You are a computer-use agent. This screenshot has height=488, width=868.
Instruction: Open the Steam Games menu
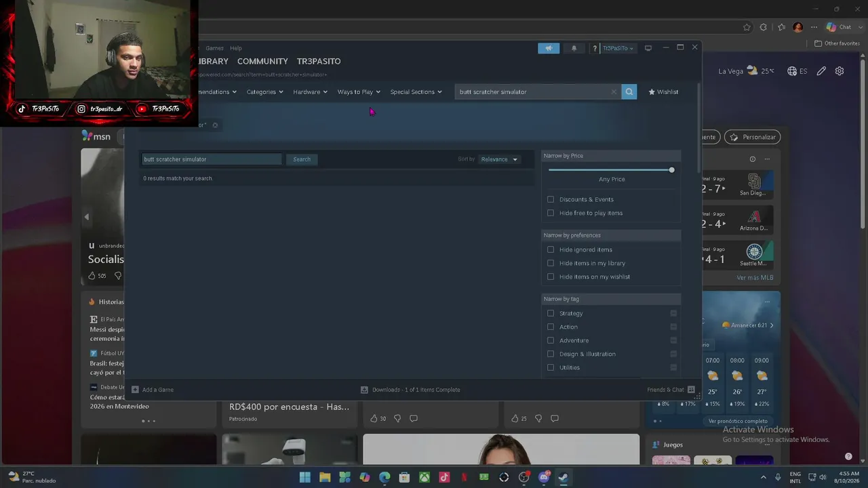tap(214, 48)
